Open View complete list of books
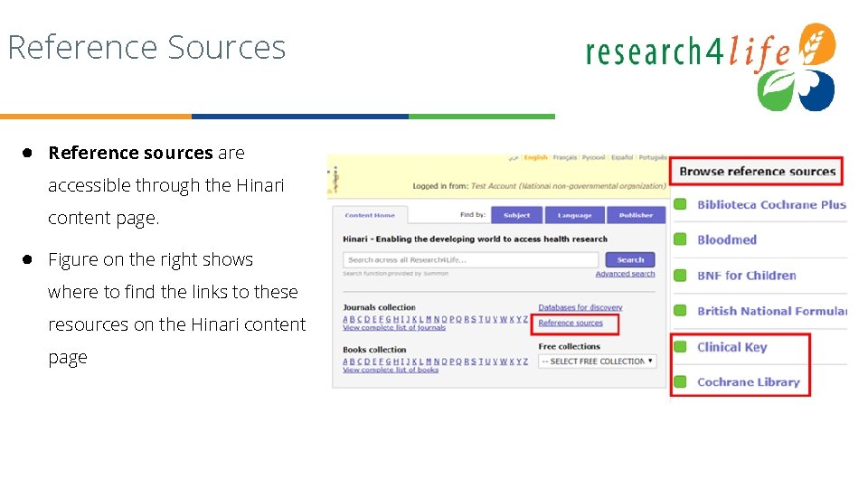 (391, 370)
